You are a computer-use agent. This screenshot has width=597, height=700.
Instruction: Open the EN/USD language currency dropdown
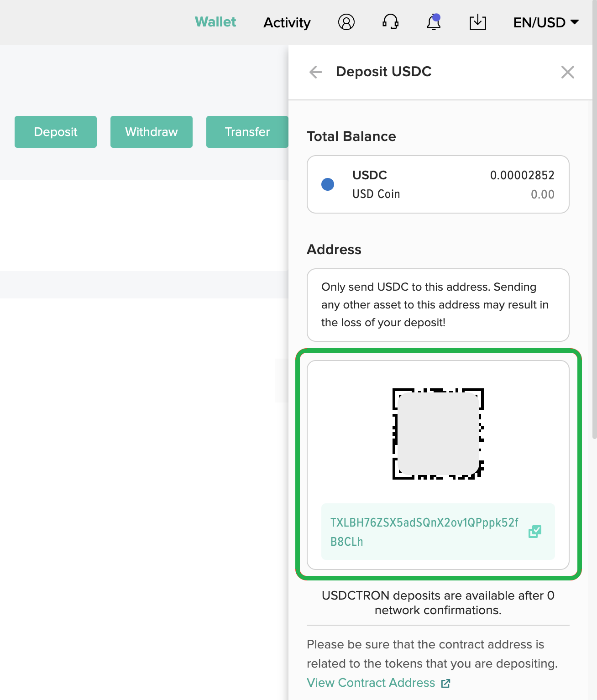point(546,22)
